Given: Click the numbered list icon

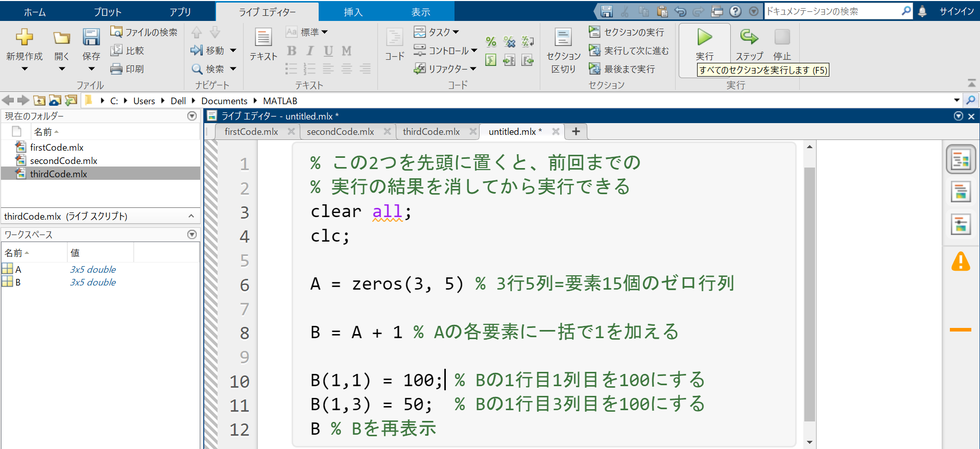Looking at the screenshot, I should coord(309,69).
